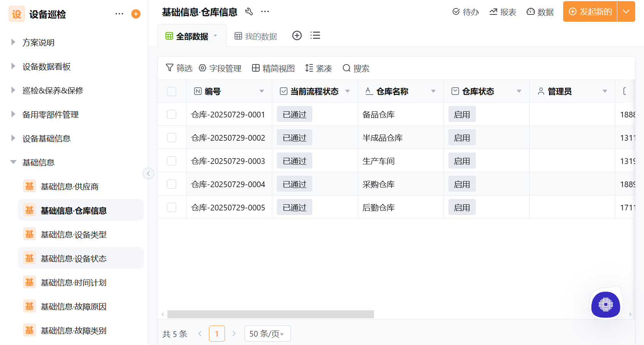Image resolution: width=644 pixels, height=345 pixels.
Task: Open the 全部数据 tab dropdown arrow
Action: (215, 35)
